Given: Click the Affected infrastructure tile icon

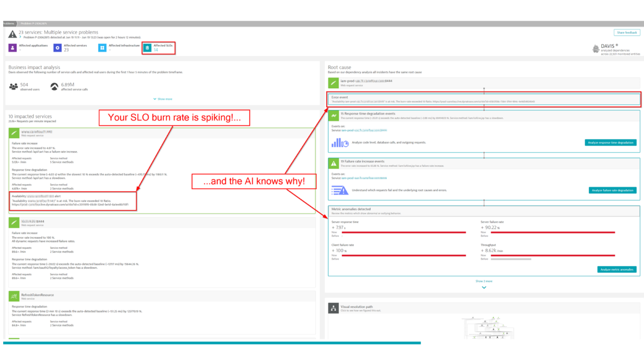Looking at the screenshot, I should point(102,47).
